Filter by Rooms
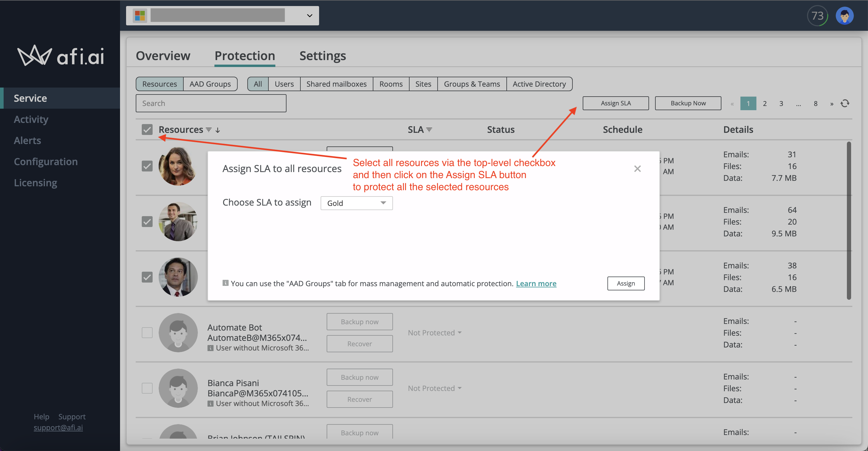The image size is (868, 451). [x=391, y=84]
